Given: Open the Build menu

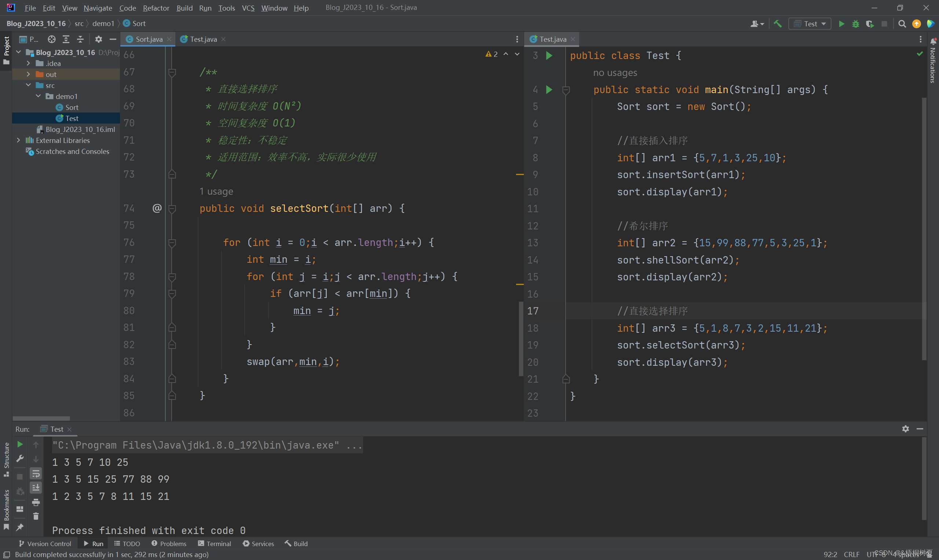Looking at the screenshot, I should point(184,8).
